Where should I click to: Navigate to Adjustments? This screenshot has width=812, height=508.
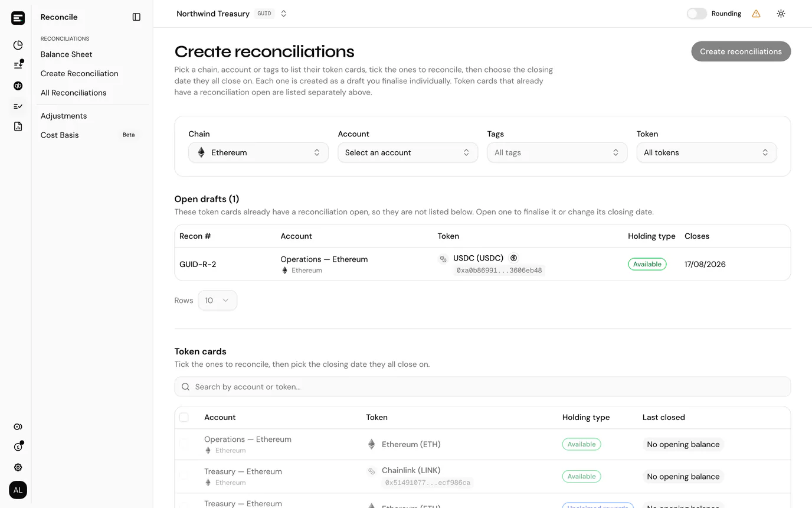coord(64,116)
